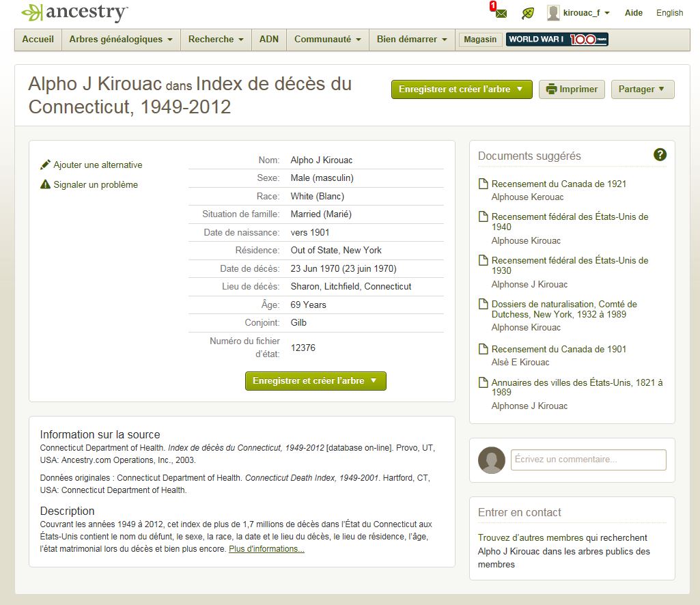Click the Entrer en contact heading
The image size is (700, 605).
(x=519, y=512)
